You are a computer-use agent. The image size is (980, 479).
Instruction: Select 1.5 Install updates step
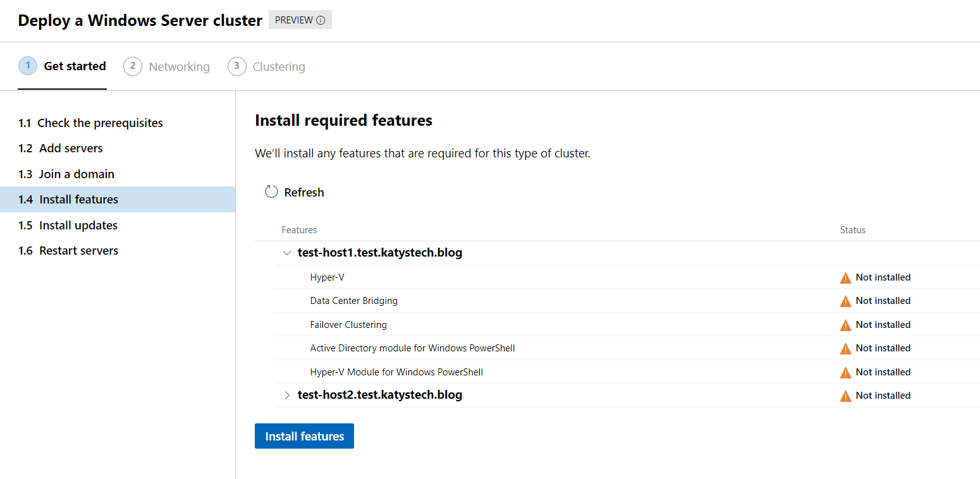(x=68, y=225)
